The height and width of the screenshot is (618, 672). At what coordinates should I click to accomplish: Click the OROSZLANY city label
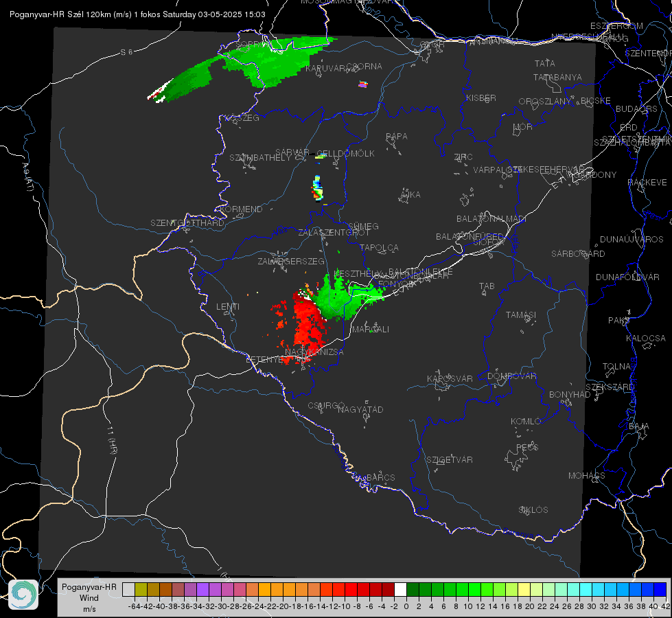click(x=545, y=101)
